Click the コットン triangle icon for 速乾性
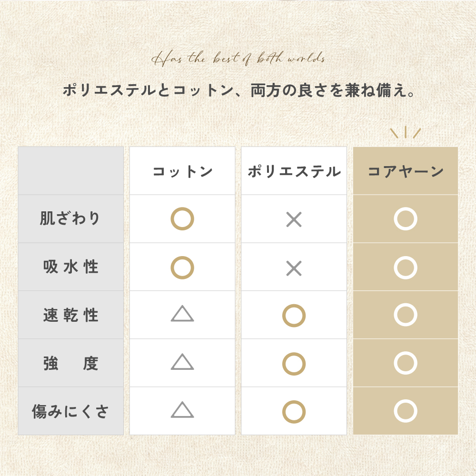 pos(182,314)
